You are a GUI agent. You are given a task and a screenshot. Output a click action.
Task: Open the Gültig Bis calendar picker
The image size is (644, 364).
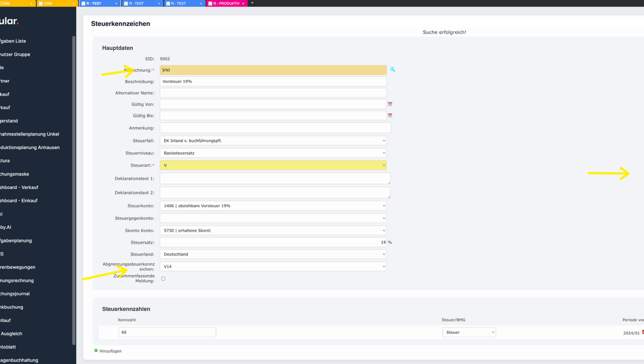click(x=390, y=116)
